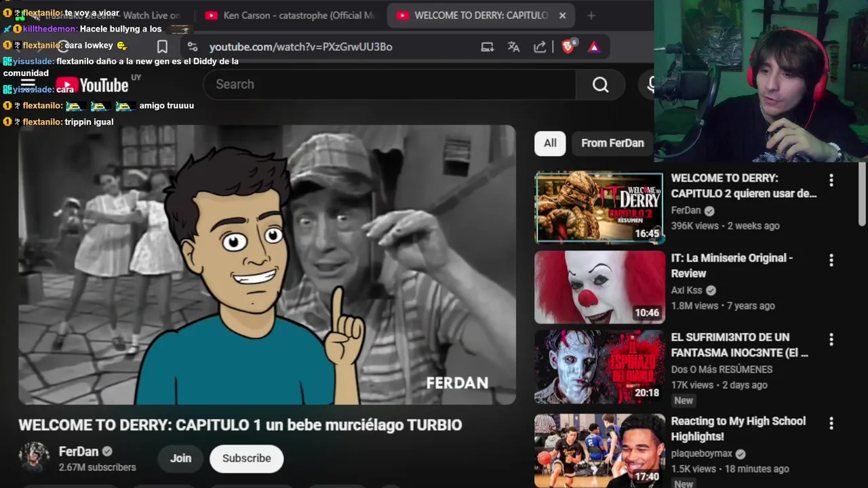Open the YouTube hamburger guide menu
The width and height of the screenshot is (868, 488).
click(x=28, y=85)
